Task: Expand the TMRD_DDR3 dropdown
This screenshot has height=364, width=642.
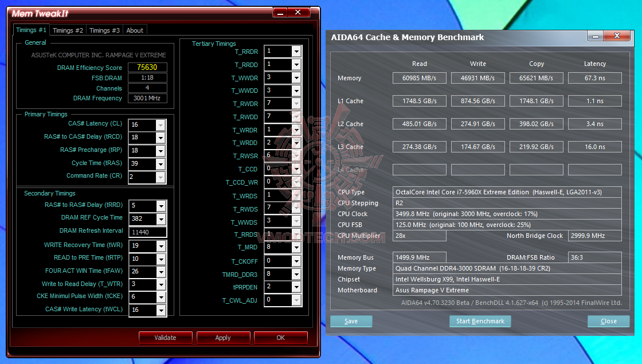Action: (x=296, y=274)
